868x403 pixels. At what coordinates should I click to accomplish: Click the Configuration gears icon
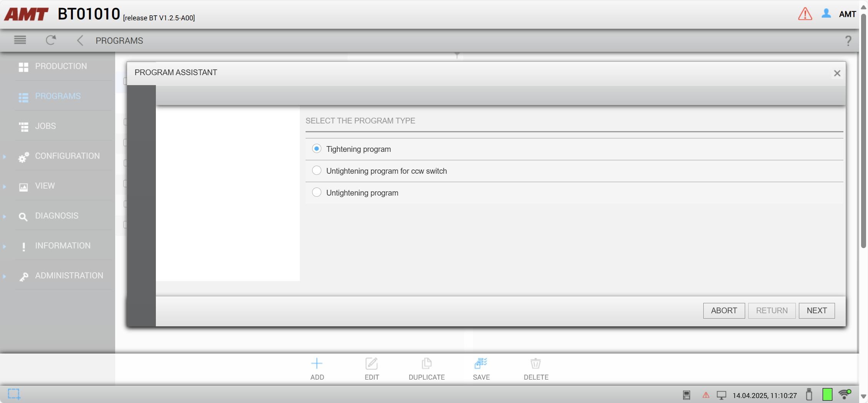pyautogui.click(x=23, y=157)
